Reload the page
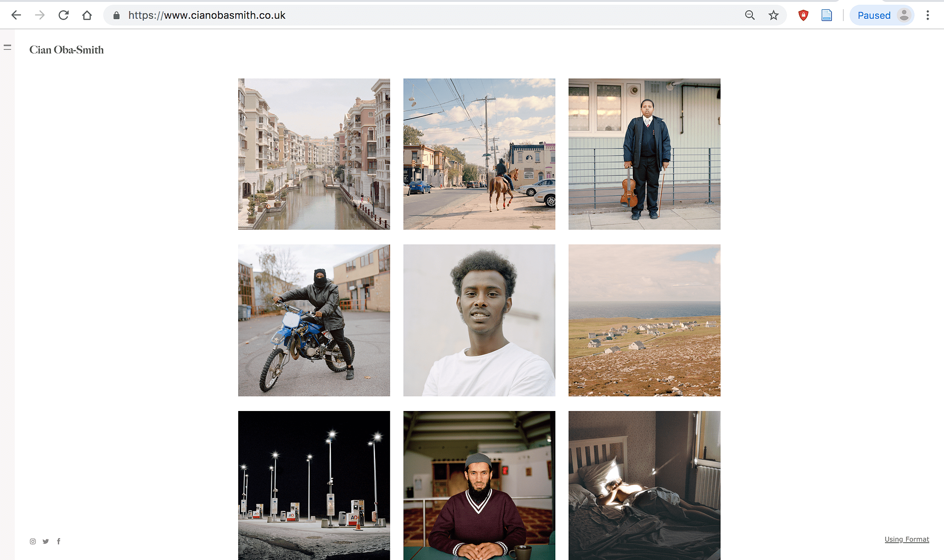Viewport: 944px width, 560px height. 64,15
